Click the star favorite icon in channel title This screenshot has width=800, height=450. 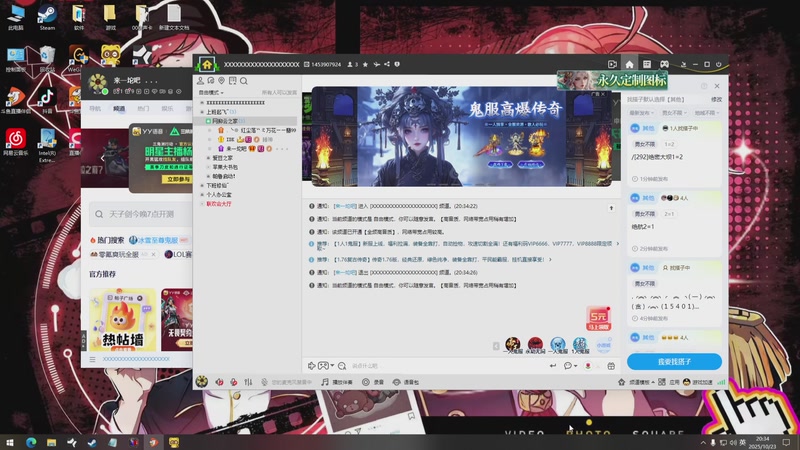pyautogui.click(x=365, y=64)
